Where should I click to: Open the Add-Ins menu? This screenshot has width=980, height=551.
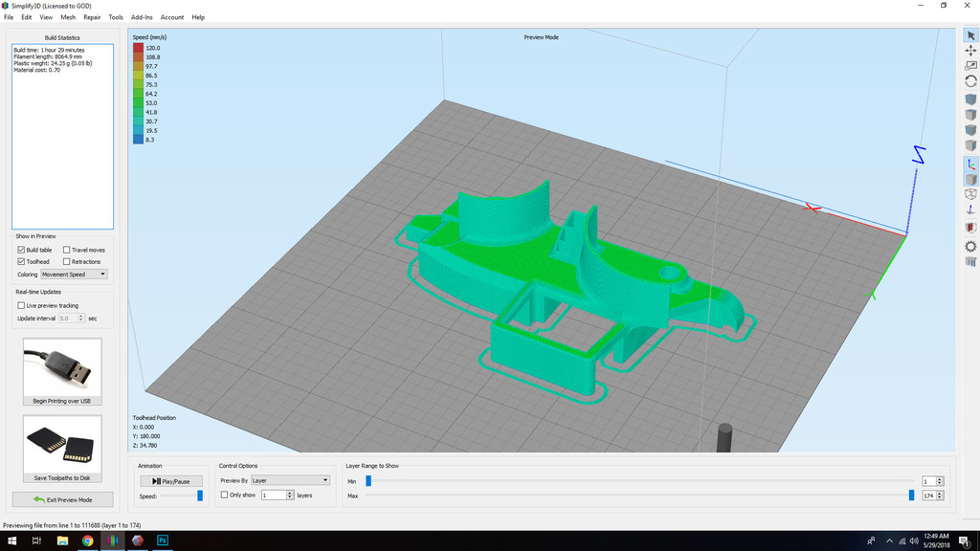(142, 17)
